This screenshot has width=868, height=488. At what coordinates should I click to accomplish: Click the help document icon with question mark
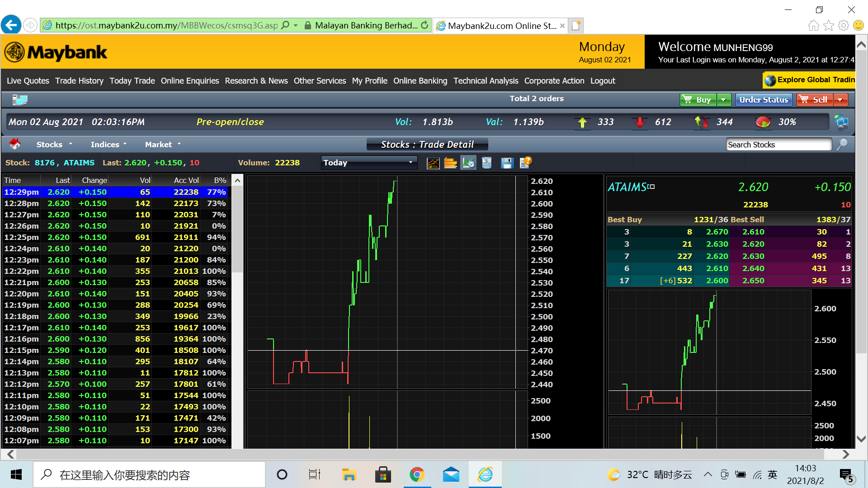[x=525, y=163]
